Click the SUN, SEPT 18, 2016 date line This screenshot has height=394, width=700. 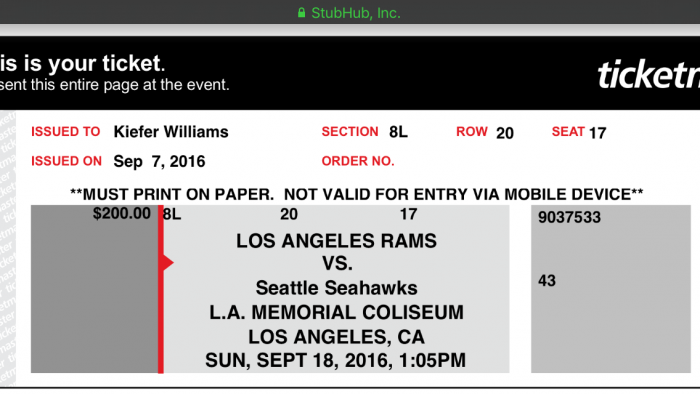coord(336,361)
